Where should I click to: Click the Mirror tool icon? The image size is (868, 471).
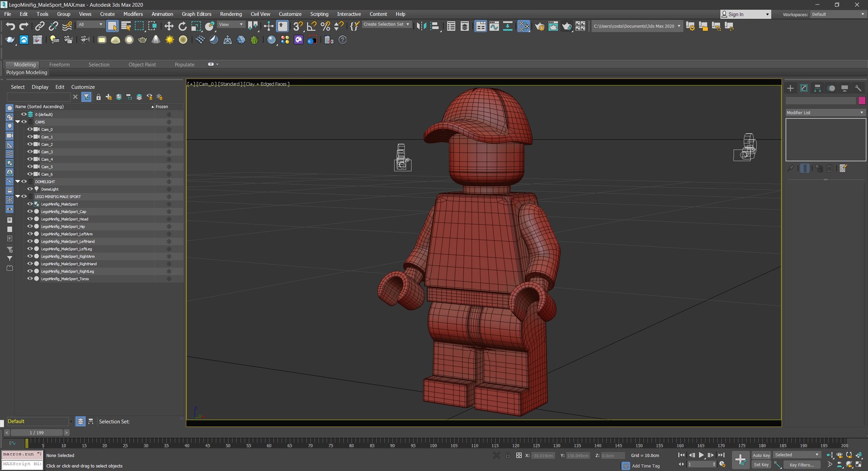[x=421, y=26]
